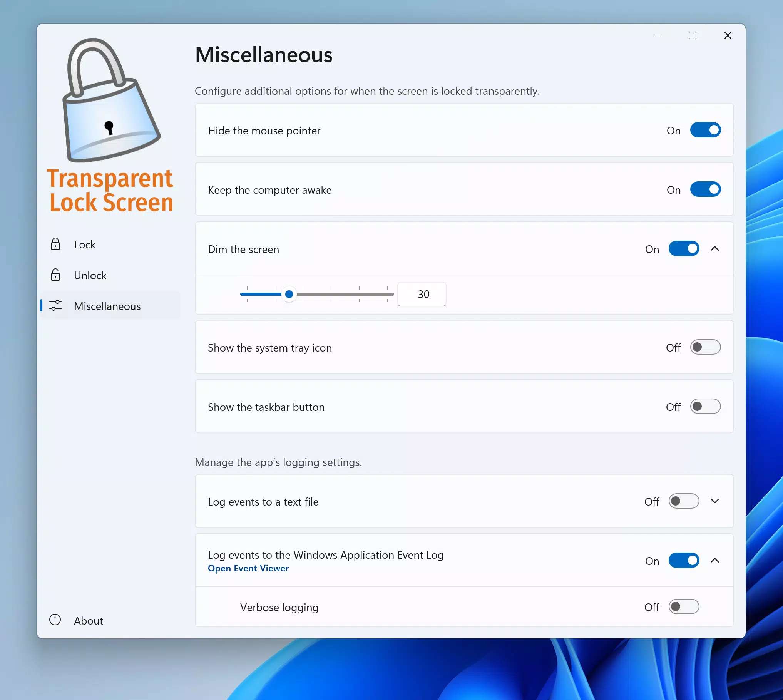Click the Miscellaneous sliders icon in sidebar
This screenshot has height=700, width=783.
coord(55,306)
